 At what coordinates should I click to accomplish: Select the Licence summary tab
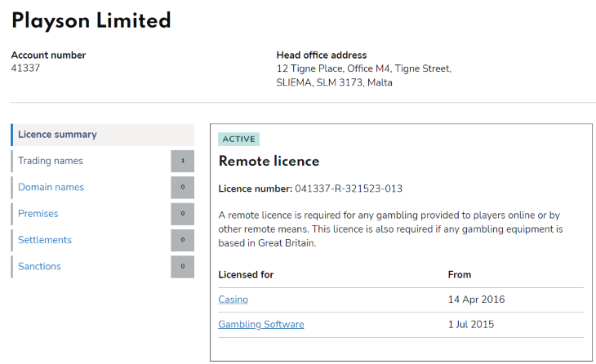[x=103, y=135]
